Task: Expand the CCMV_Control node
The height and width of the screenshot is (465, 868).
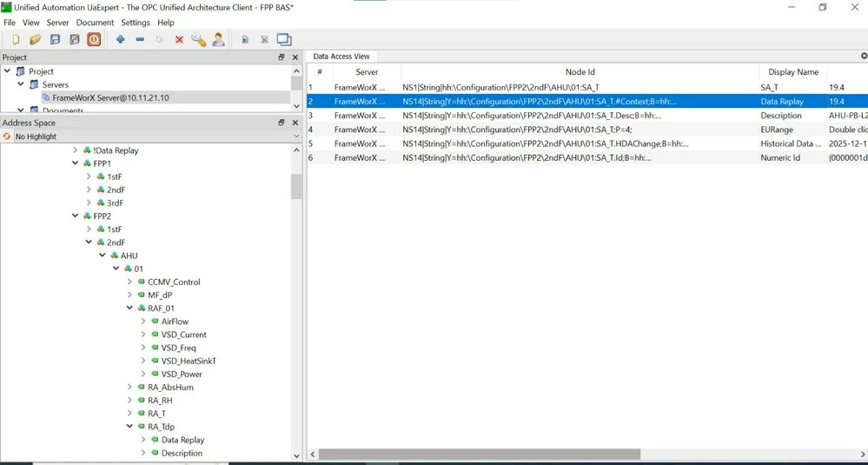Action: point(129,282)
